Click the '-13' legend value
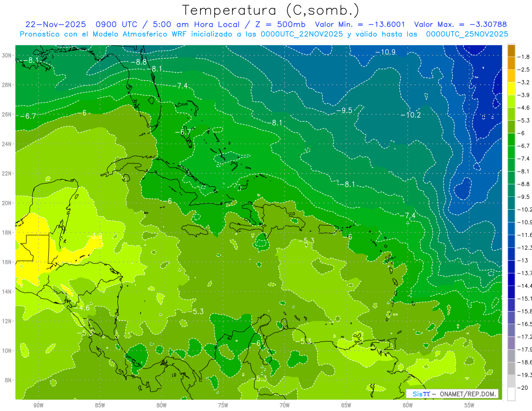 522,260
